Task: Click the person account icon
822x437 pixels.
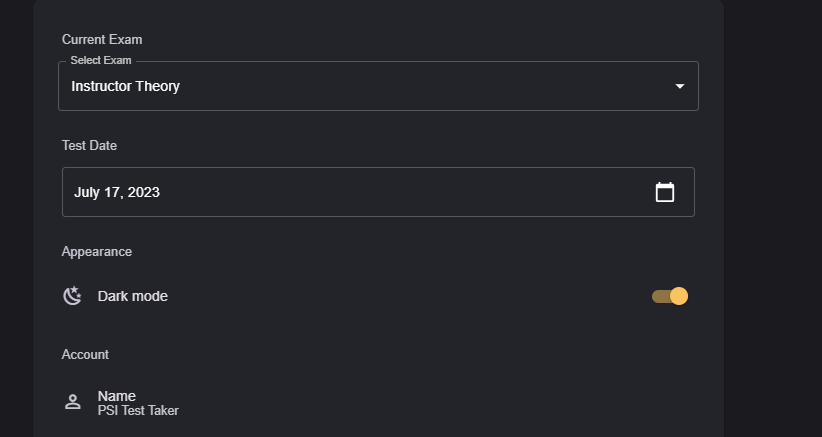Action: pyautogui.click(x=72, y=402)
